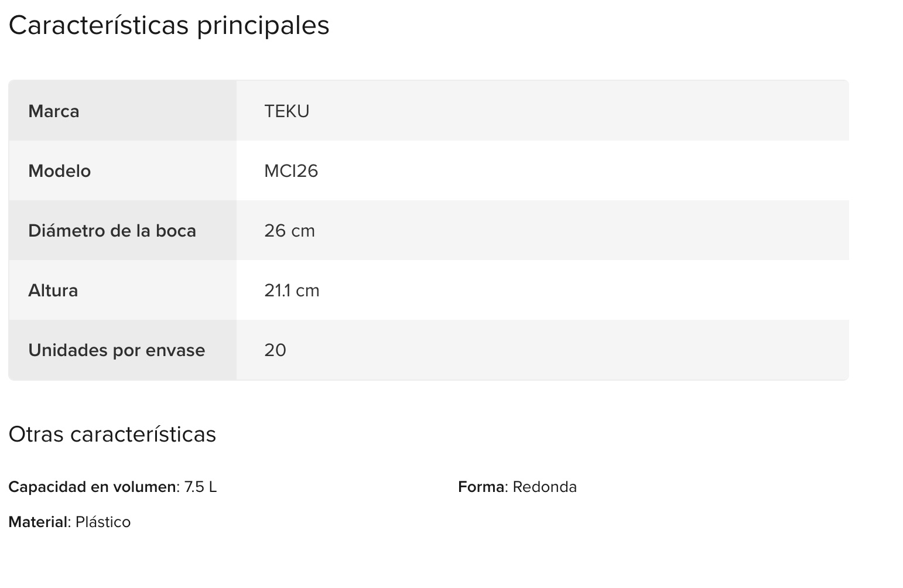Click the "Capacidad en volumen" label
The height and width of the screenshot is (588, 903).
(x=92, y=487)
